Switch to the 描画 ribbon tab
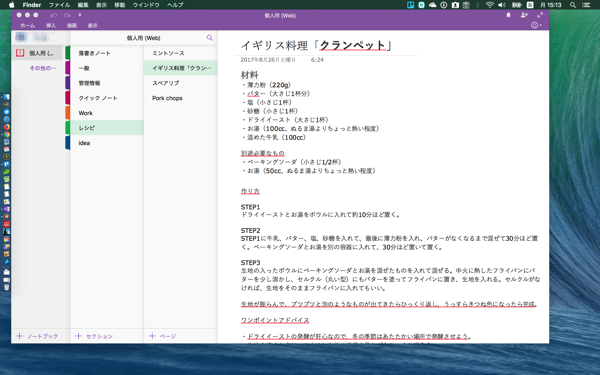 72,26
